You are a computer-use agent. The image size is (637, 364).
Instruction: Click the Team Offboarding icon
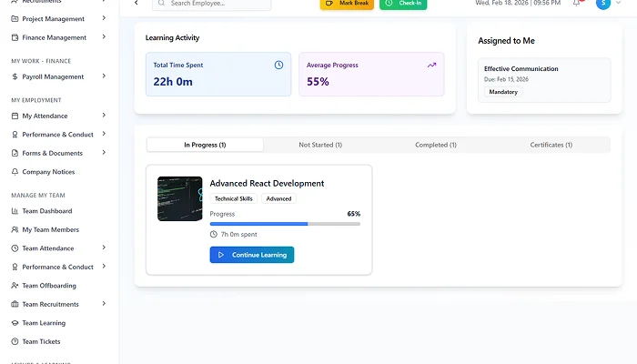click(15, 286)
